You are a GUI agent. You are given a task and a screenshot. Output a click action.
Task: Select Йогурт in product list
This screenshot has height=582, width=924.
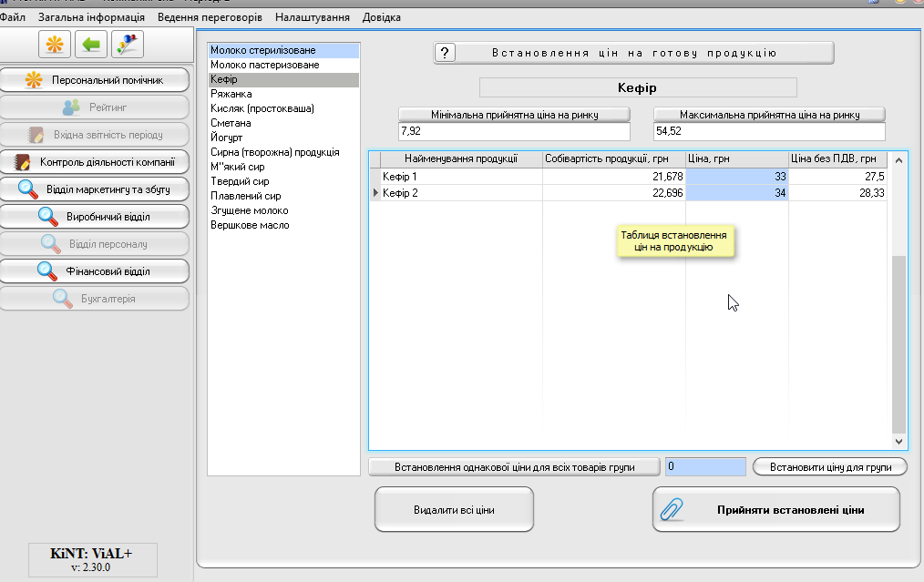coord(283,138)
